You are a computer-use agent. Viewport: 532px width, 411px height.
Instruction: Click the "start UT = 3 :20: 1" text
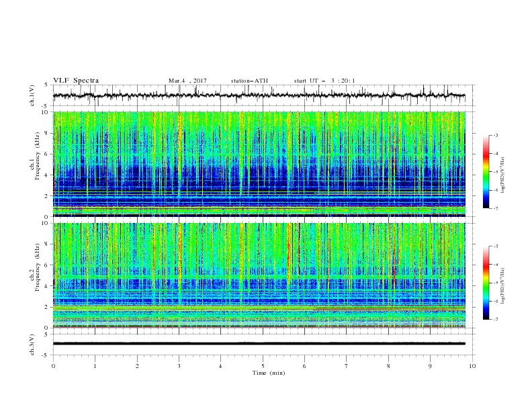[324, 81]
